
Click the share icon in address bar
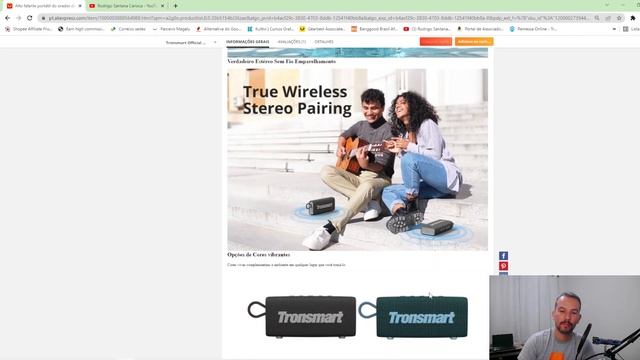coord(608,18)
